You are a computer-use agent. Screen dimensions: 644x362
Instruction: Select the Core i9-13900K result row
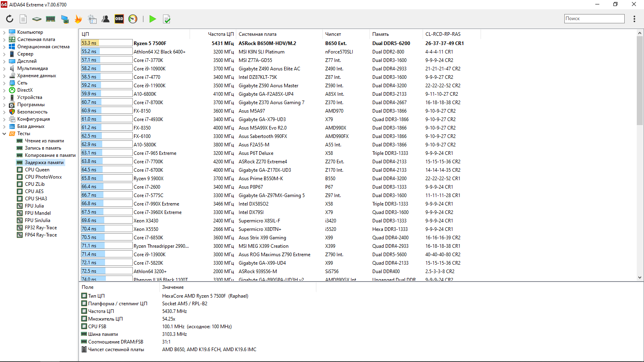click(x=358, y=254)
